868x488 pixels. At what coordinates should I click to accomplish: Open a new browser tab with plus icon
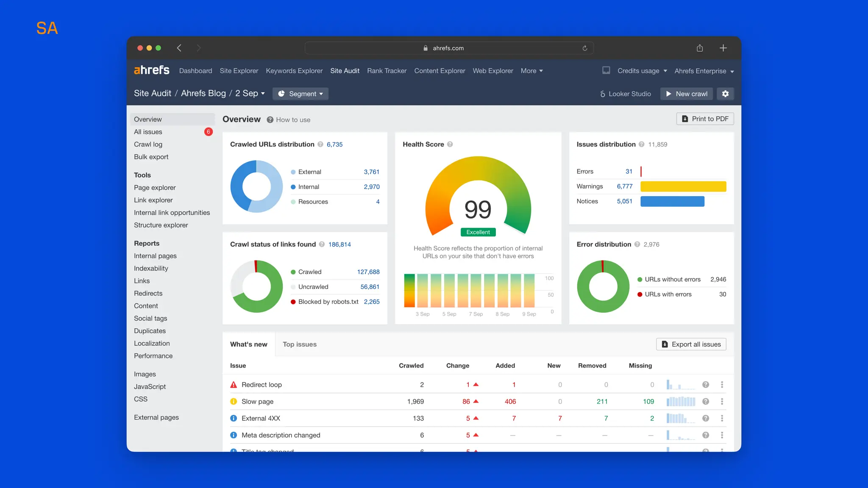point(723,48)
